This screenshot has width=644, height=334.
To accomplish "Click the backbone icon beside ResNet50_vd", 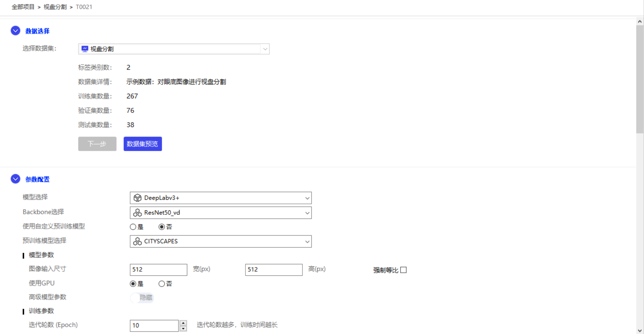I will [x=137, y=213].
